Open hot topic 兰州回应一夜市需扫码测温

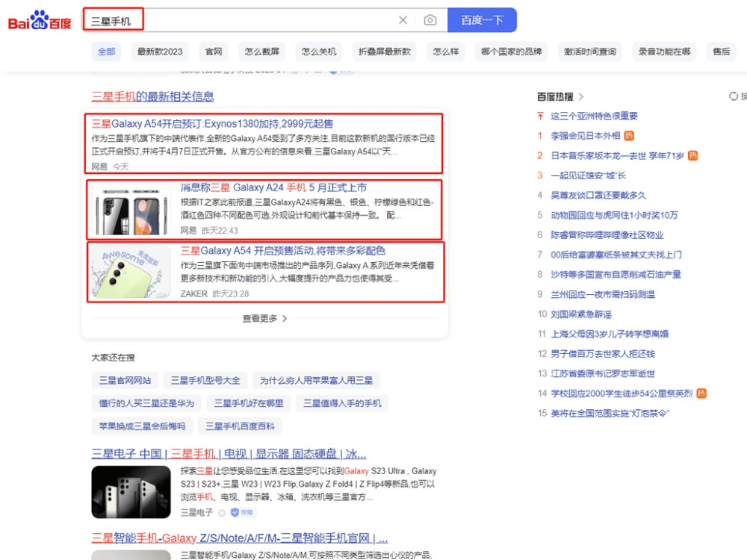(x=603, y=294)
